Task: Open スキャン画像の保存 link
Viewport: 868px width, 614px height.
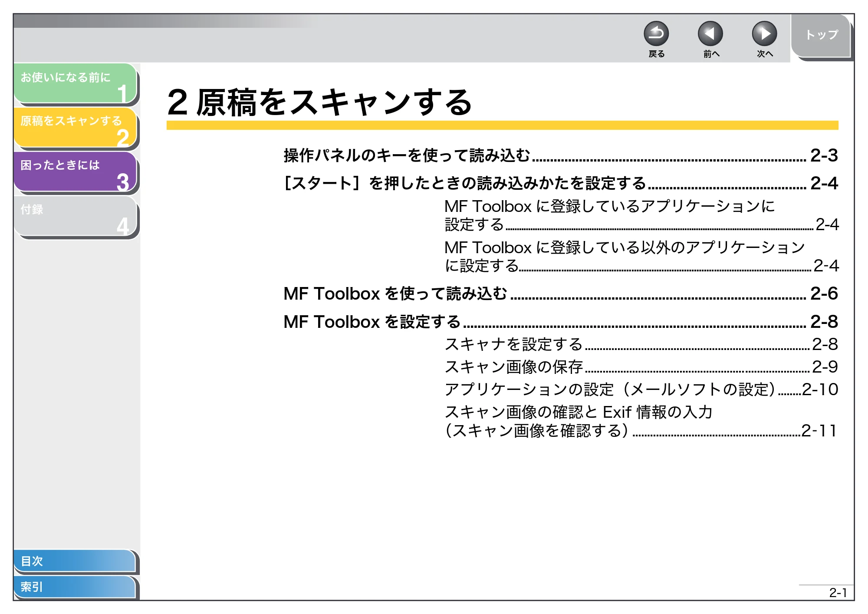Action: pos(641,367)
